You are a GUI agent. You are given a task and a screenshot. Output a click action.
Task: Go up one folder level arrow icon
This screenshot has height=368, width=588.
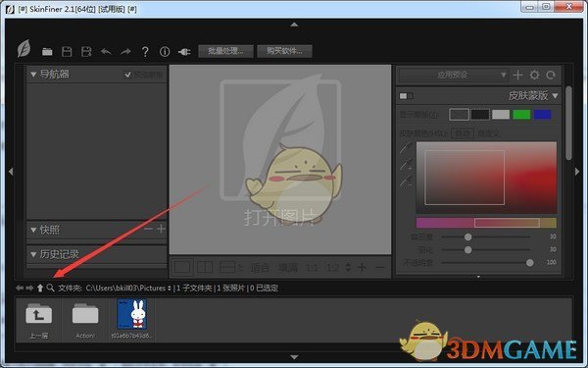point(40,288)
